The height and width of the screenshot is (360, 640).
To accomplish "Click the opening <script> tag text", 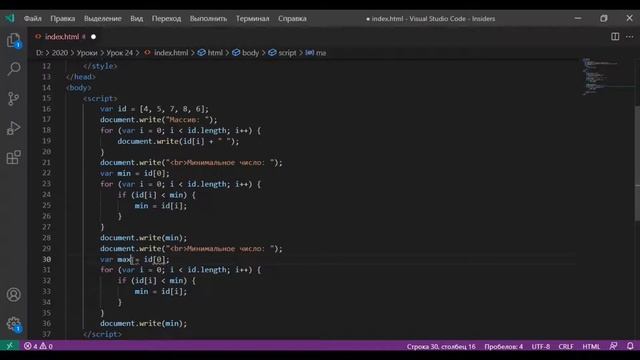I will pos(100,98).
